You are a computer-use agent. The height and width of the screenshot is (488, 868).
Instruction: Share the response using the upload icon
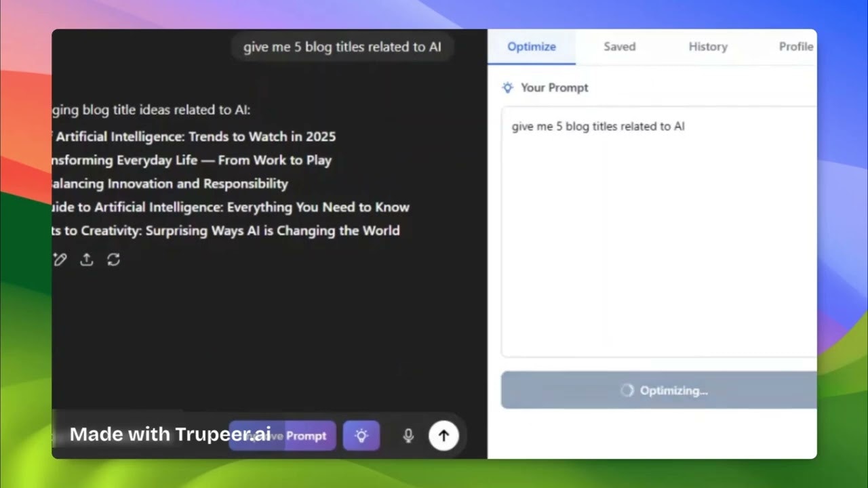[86, 260]
